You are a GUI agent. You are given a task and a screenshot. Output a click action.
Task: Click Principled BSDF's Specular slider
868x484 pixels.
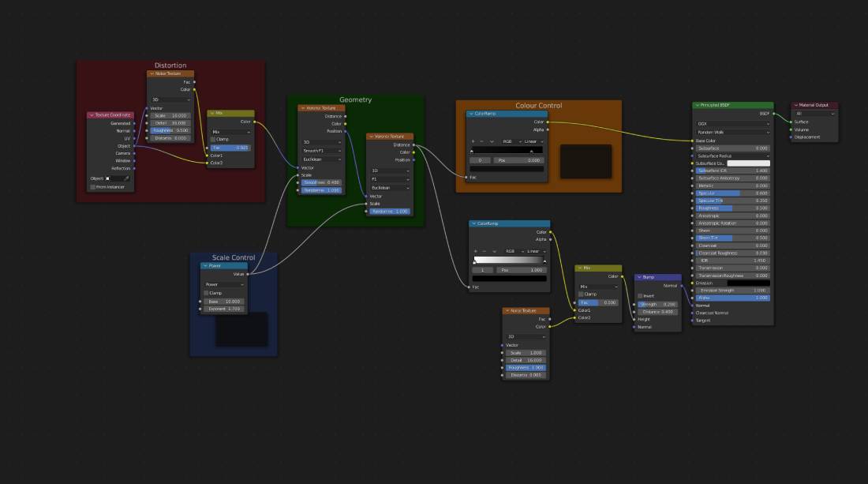(733, 193)
